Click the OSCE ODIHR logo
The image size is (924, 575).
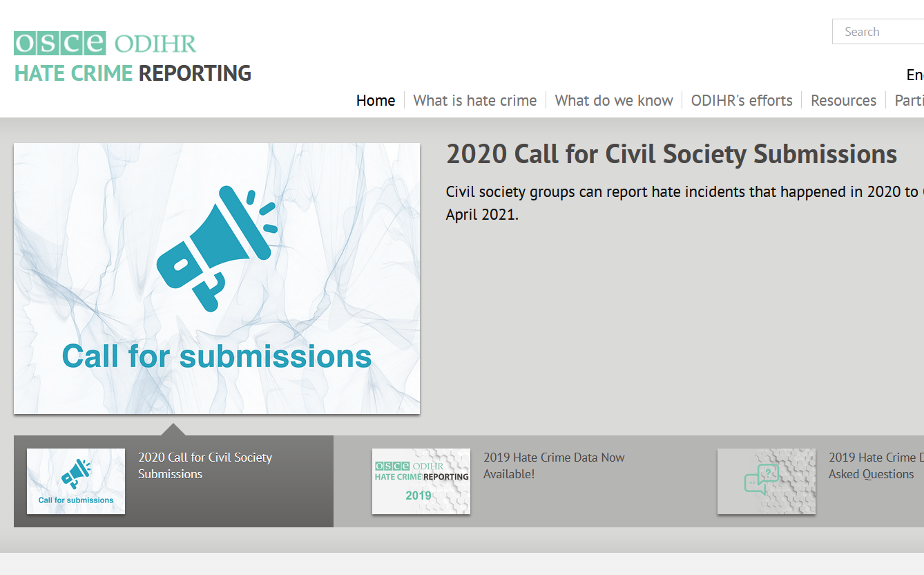coord(104,41)
